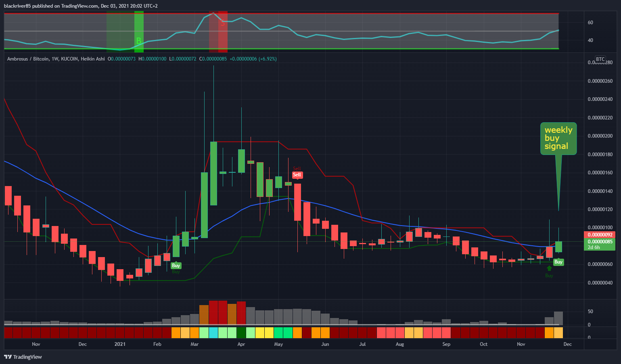Click the '2d 6h' countdown label

(594, 247)
